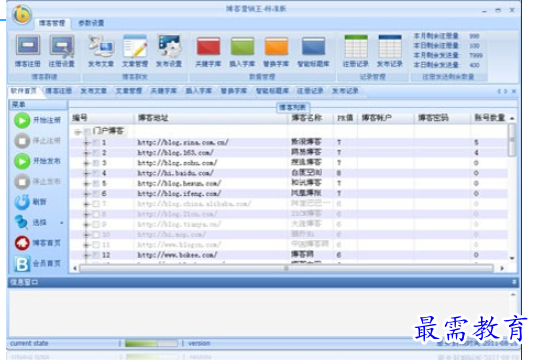
Task: Click the blog list scroll-down arrow
Action: [512, 258]
